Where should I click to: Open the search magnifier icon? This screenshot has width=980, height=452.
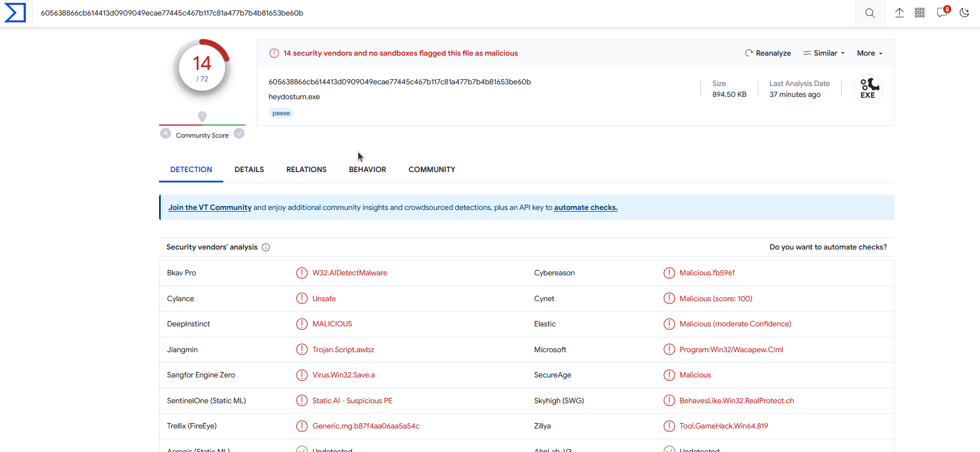[870, 13]
